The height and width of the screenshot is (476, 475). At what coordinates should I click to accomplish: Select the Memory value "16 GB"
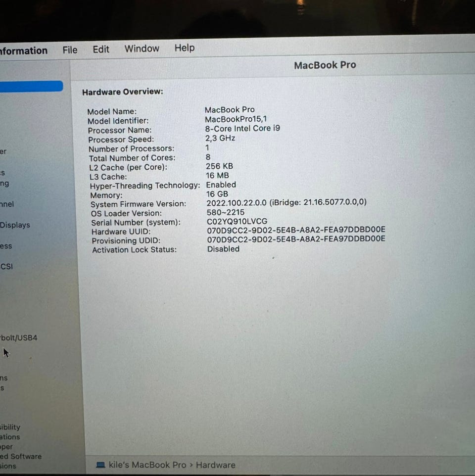tap(217, 193)
